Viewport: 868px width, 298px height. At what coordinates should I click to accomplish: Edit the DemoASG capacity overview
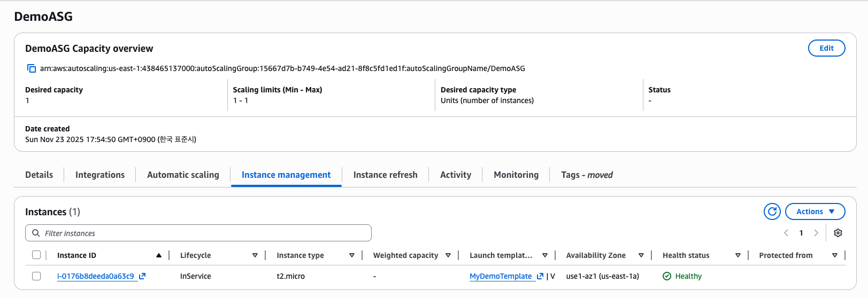click(x=826, y=48)
